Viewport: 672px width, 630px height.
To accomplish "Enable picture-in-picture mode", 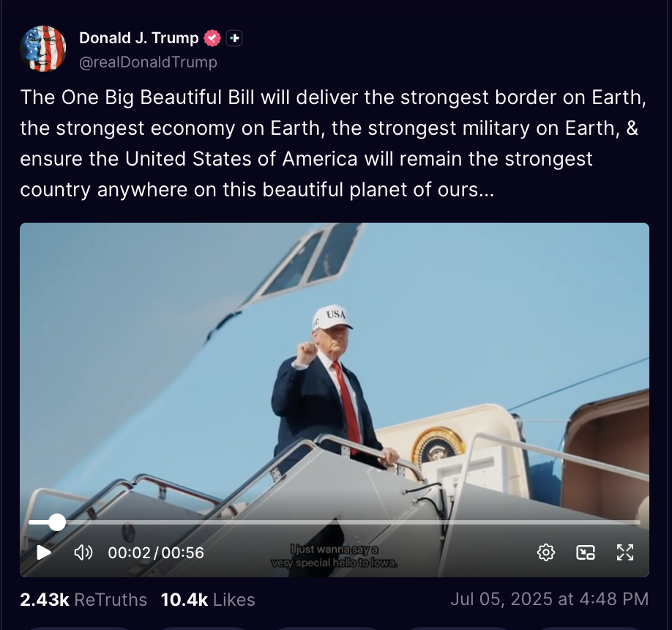I will [x=586, y=552].
